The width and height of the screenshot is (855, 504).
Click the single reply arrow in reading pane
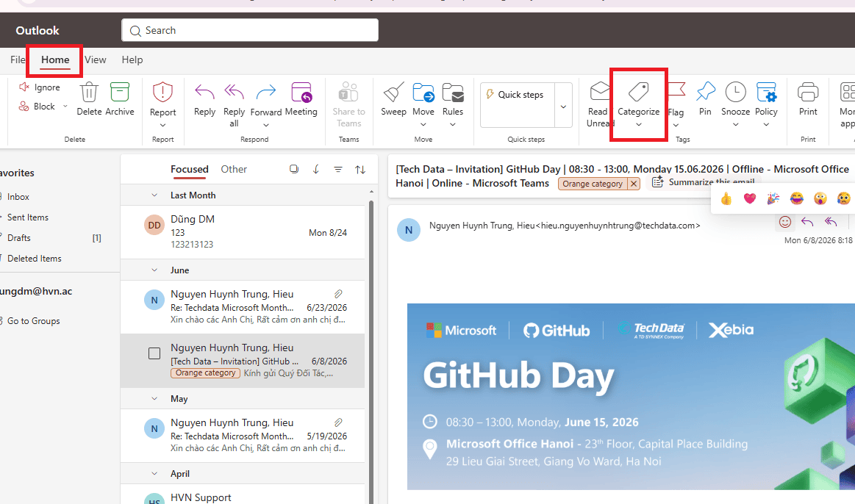pyautogui.click(x=807, y=221)
